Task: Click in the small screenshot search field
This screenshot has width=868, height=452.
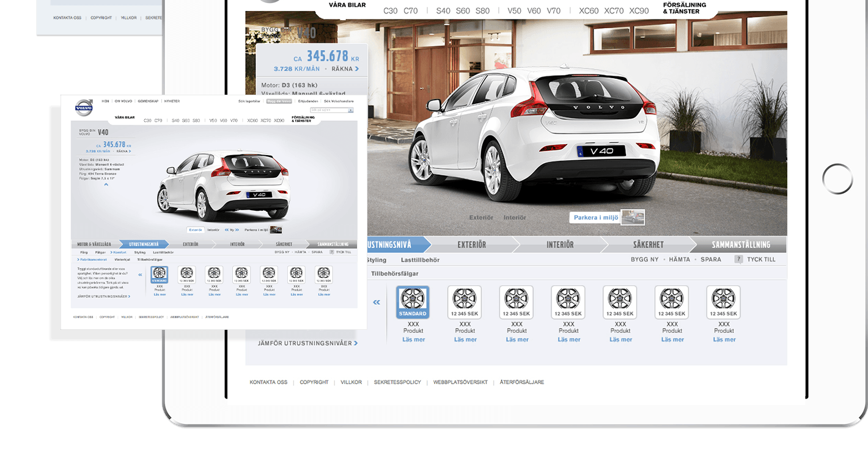Action: click(329, 110)
